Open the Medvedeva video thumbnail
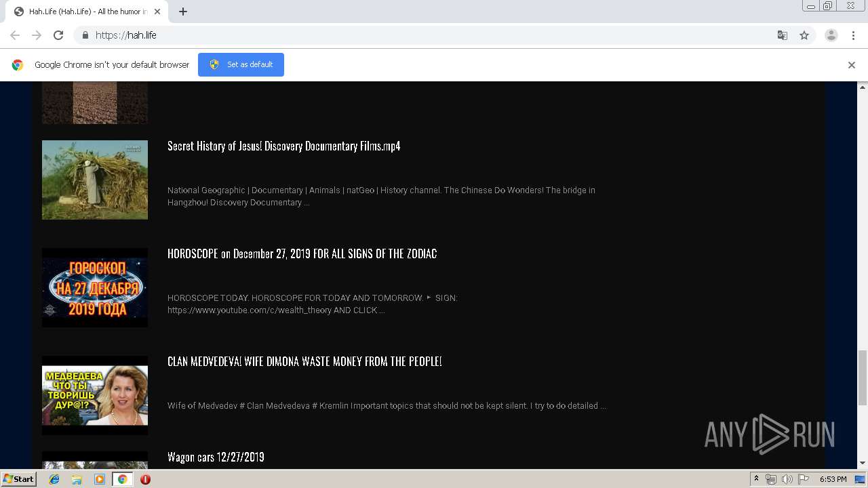Screen dimensions: 868x488 [x=95, y=395]
